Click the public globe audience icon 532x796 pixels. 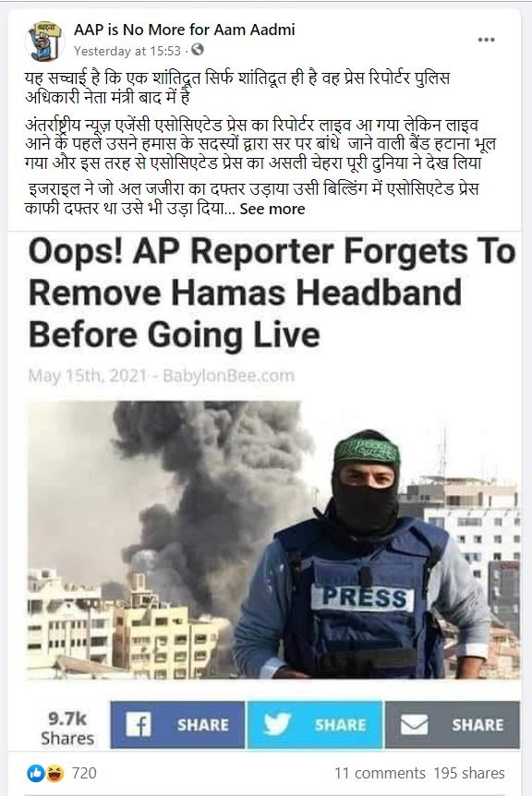click(x=197, y=50)
